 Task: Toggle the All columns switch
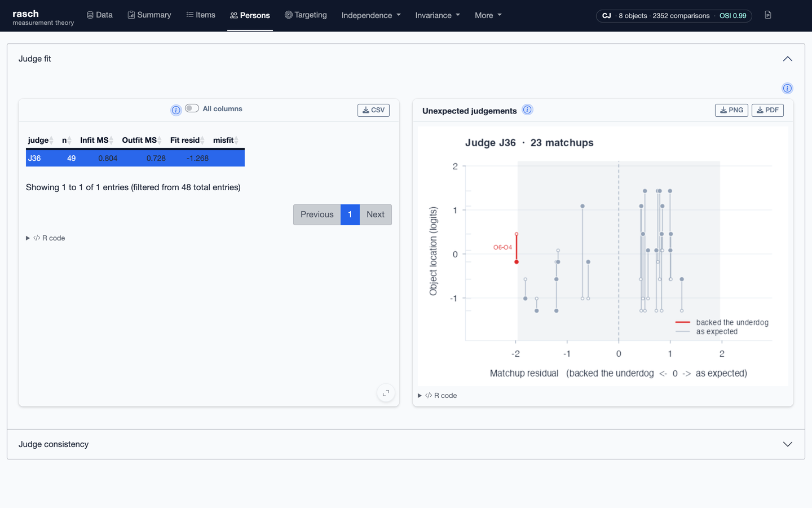(192, 108)
